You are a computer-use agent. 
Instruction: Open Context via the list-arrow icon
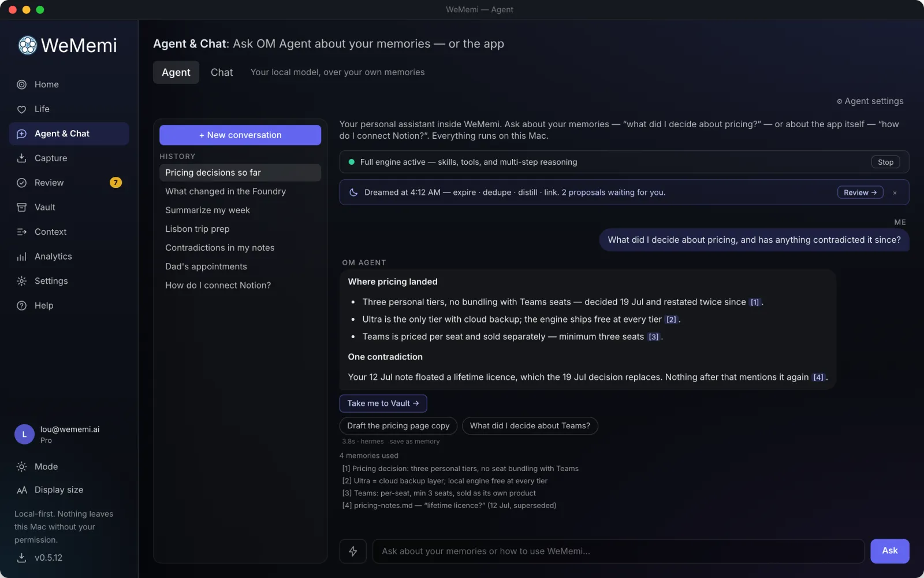tap(21, 232)
